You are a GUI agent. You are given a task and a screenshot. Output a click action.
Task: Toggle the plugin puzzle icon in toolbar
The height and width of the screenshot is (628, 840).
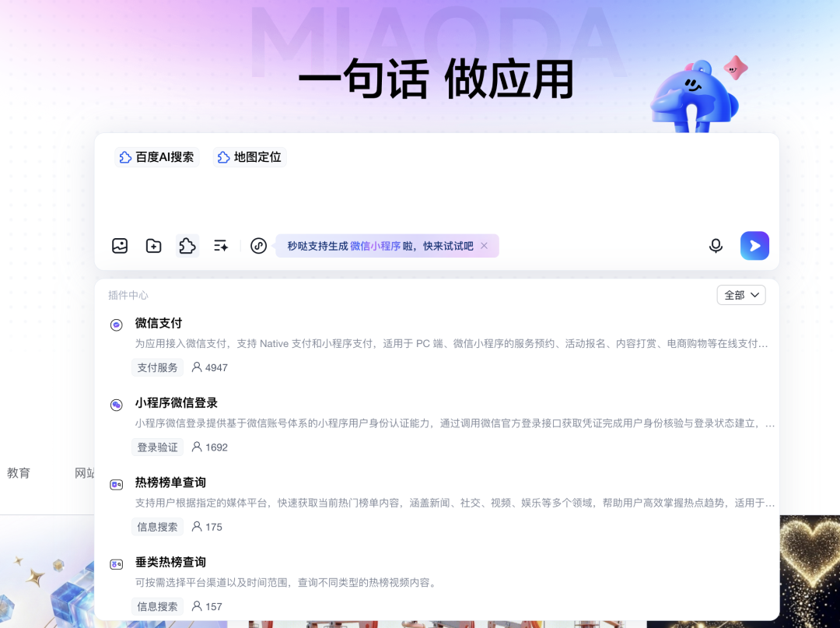coord(187,246)
